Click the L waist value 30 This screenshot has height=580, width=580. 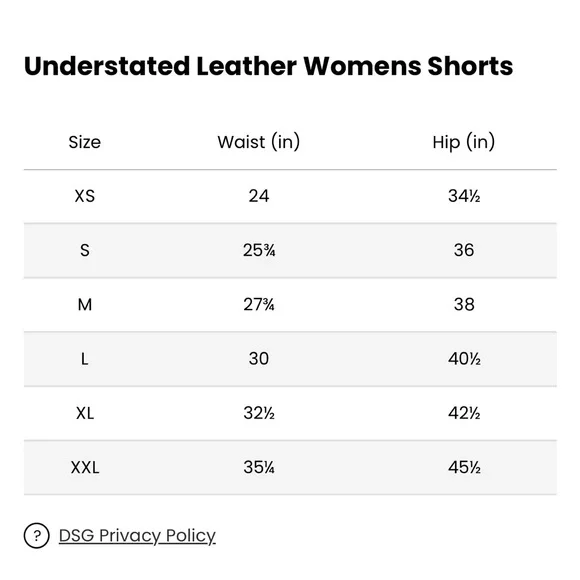[x=259, y=359]
